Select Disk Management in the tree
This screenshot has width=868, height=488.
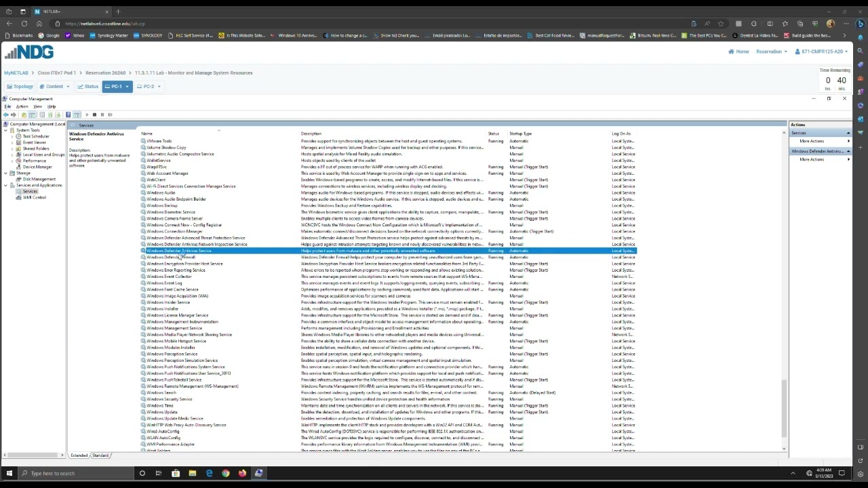tap(39, 179)
